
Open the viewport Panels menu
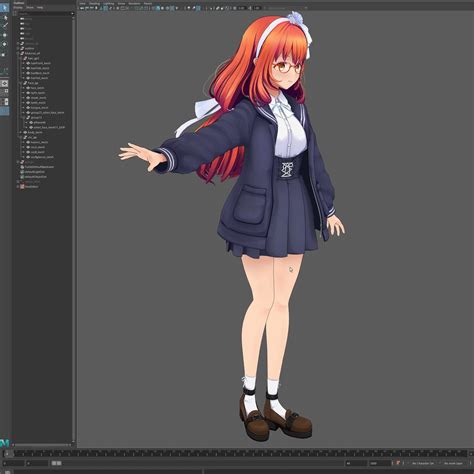click(148, 3)
